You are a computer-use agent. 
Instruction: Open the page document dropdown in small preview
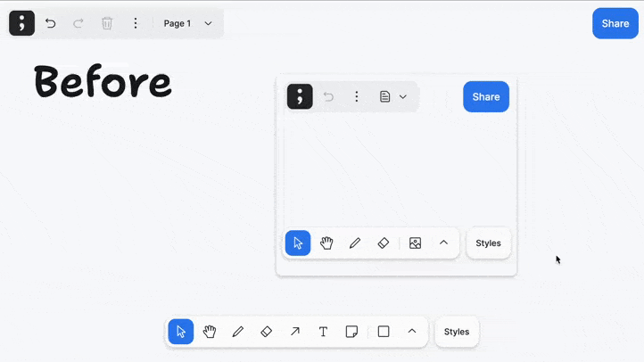tap(393, 97)
